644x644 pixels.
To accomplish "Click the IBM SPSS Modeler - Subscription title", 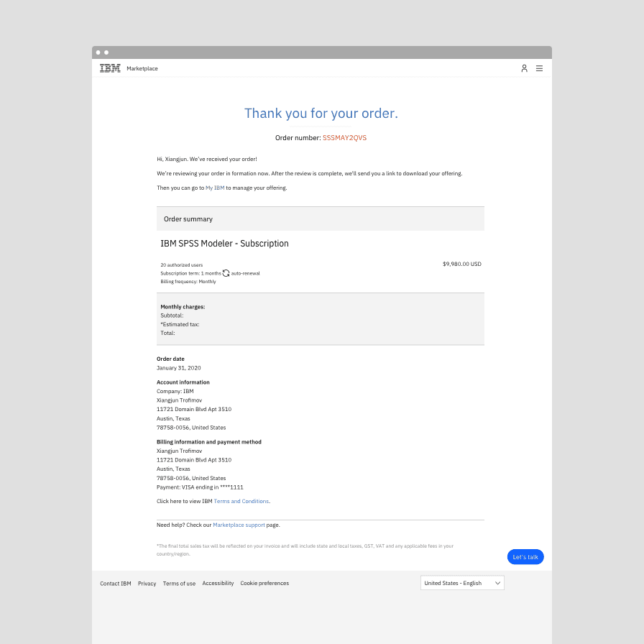I will [x=224, y=244].
